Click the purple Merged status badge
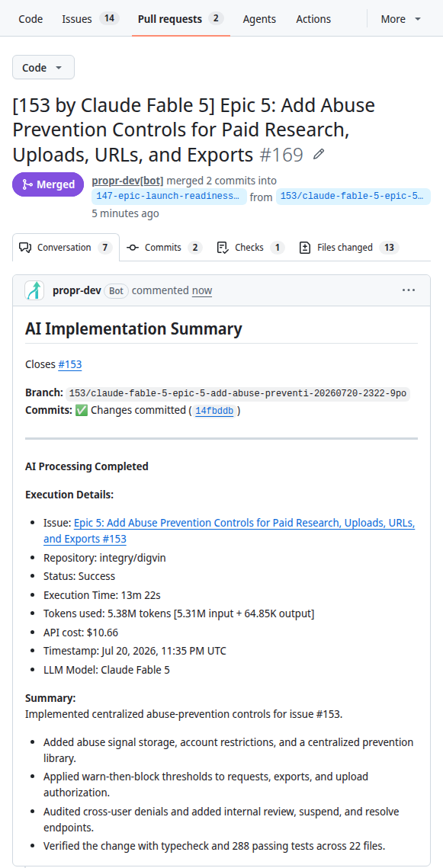This screenshot has height=868, width=443. click(48, 185)
